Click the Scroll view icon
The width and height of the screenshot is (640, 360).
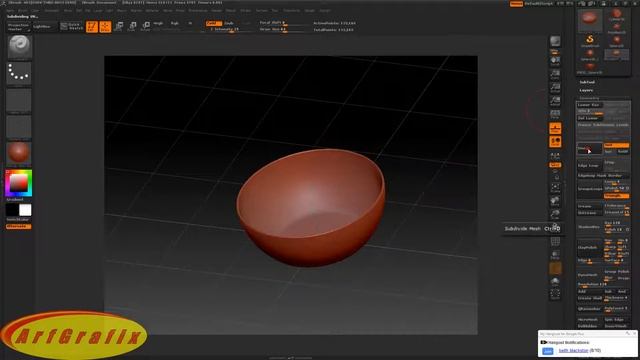coord(555,61)
